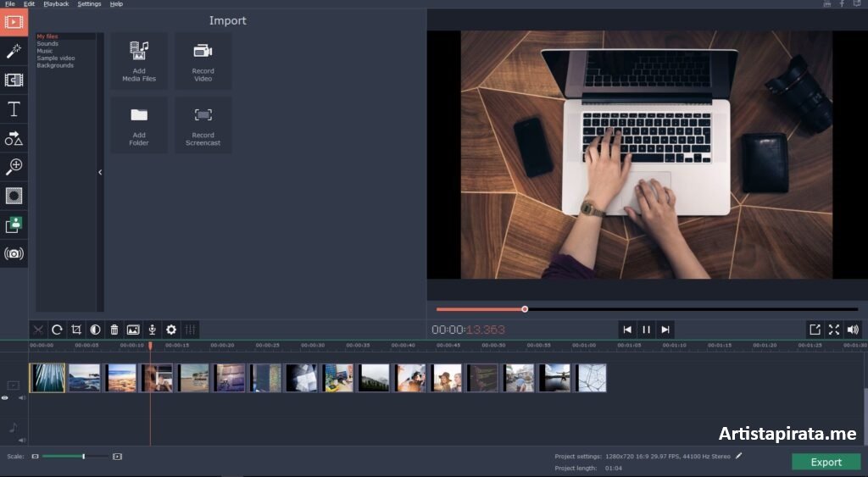Screen dimensions: 868x477
Task: Switch the preview to fullscreen
Action: [834, 330]
